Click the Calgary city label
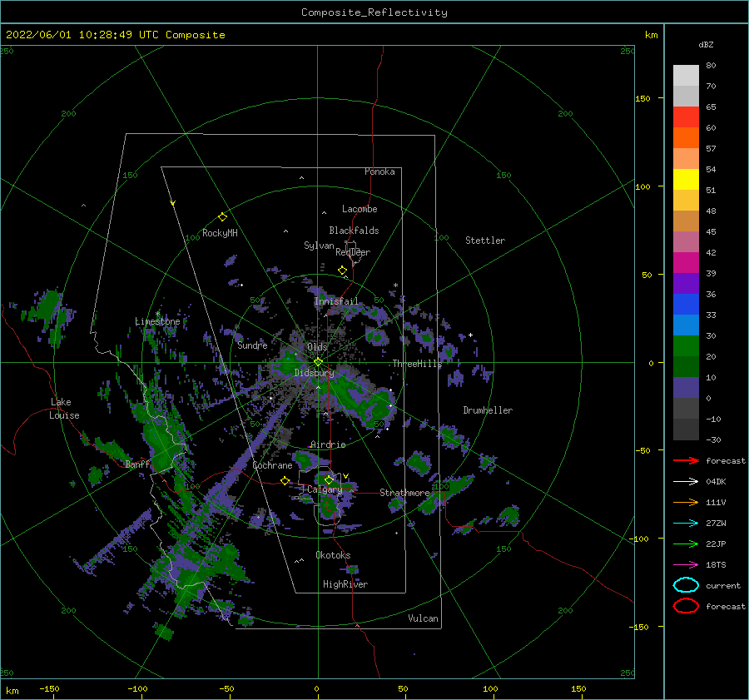Screen dimensions: 749x700 tap(325, 489)
